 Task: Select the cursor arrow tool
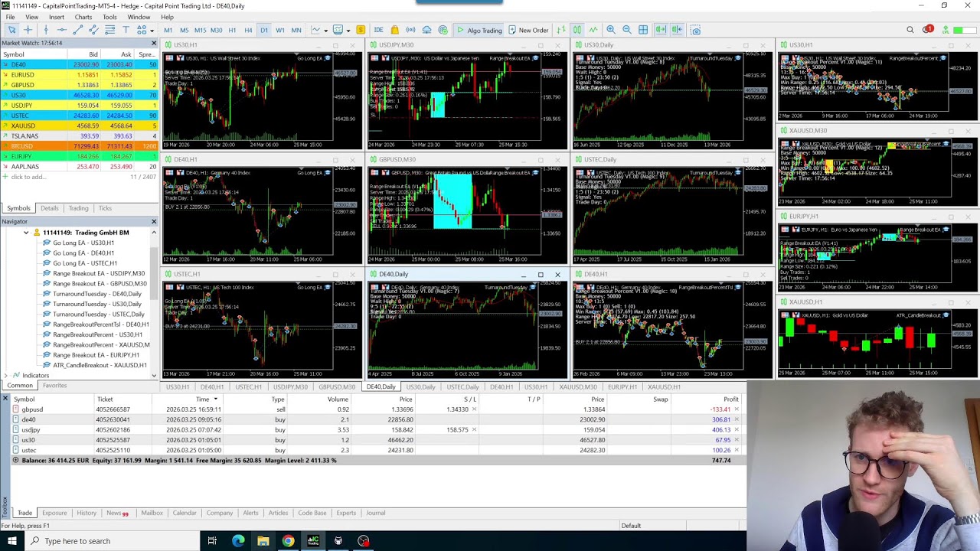point(11,30)
